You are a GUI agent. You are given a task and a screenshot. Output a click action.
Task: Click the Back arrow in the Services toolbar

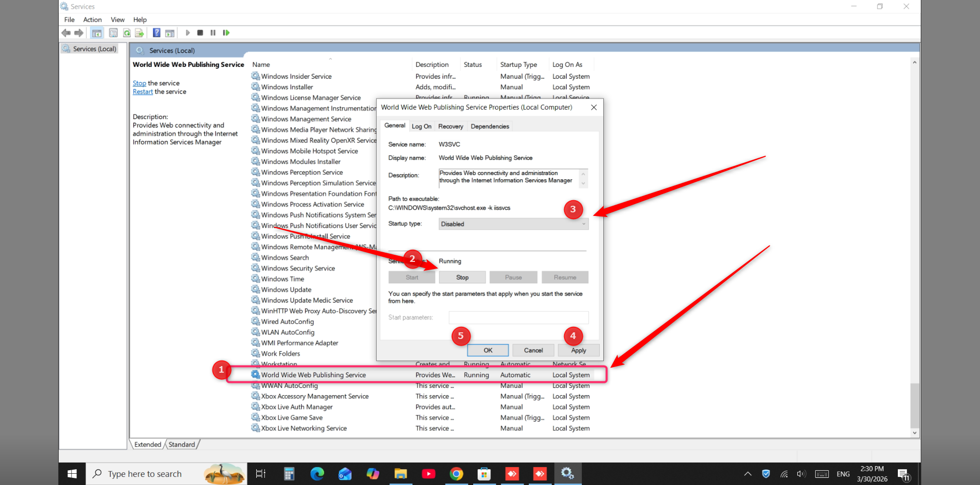tap(66, 33)
